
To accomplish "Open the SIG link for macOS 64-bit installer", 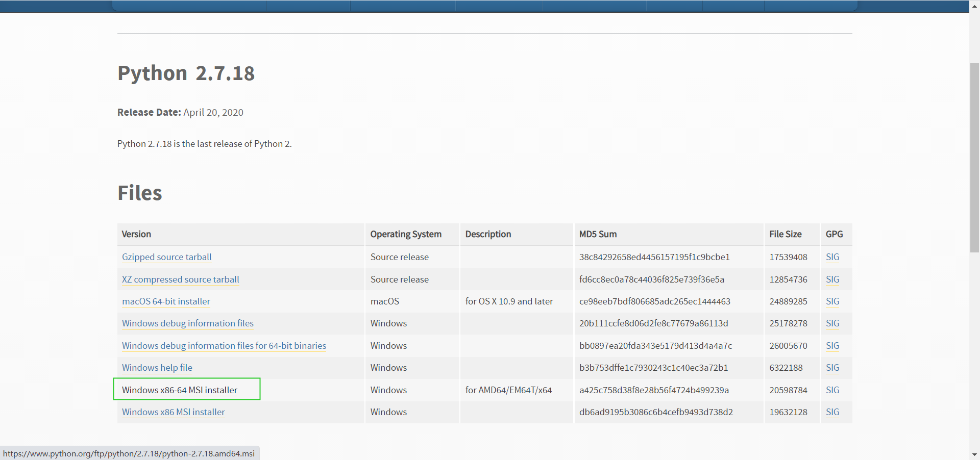I will click(832, 301).
